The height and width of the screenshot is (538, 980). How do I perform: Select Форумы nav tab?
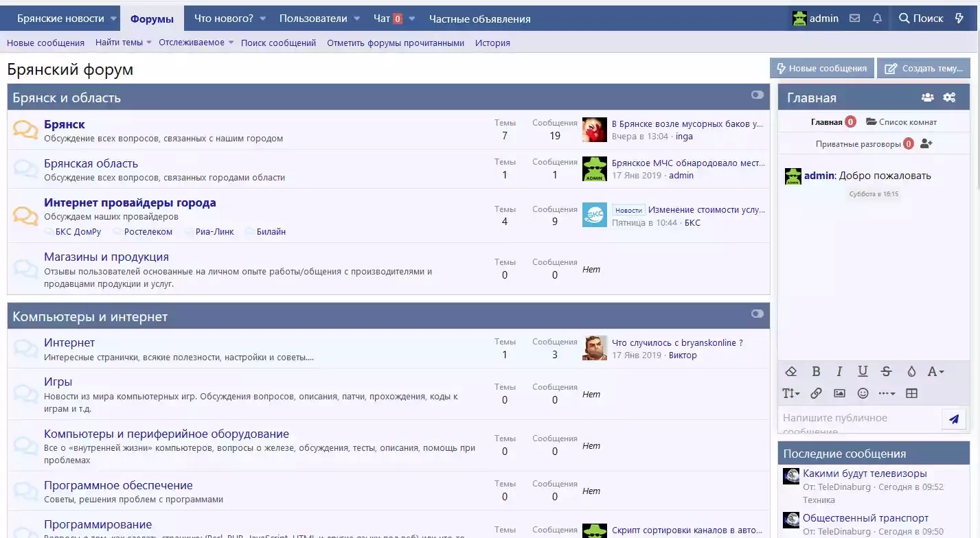coord(152,19)
